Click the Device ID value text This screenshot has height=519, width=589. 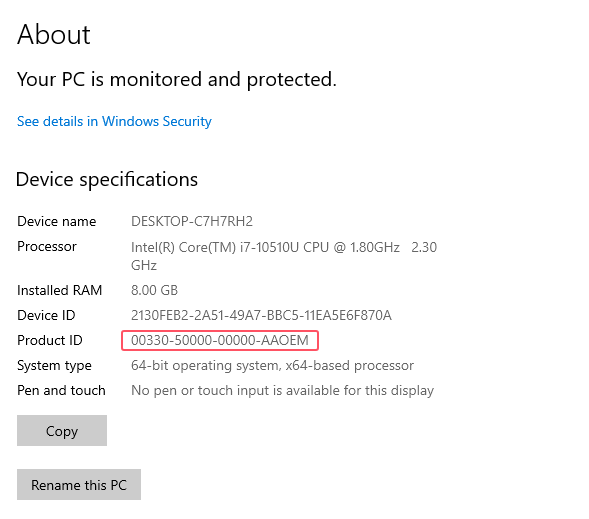pos(261,315)
